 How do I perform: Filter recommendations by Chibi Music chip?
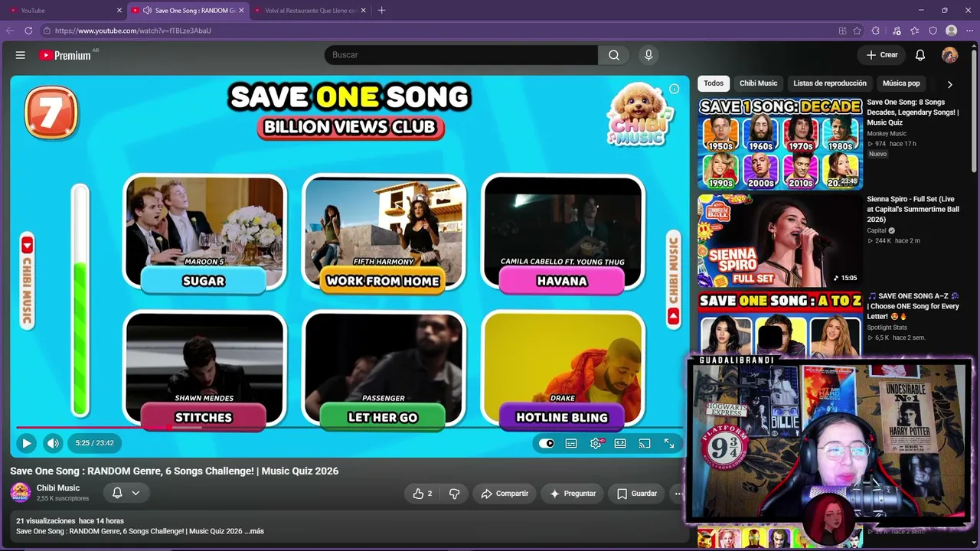click(758, 83)
